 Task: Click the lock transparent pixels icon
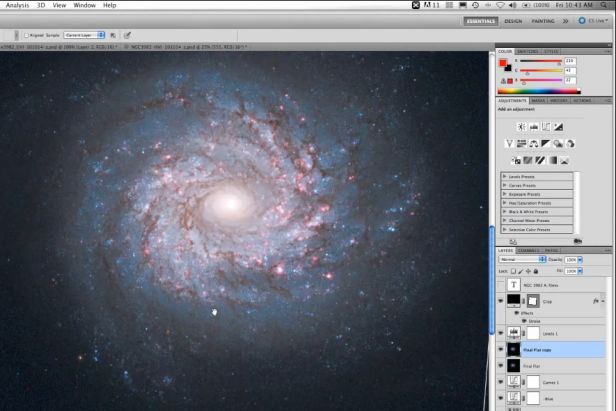(x=513, y=271)
